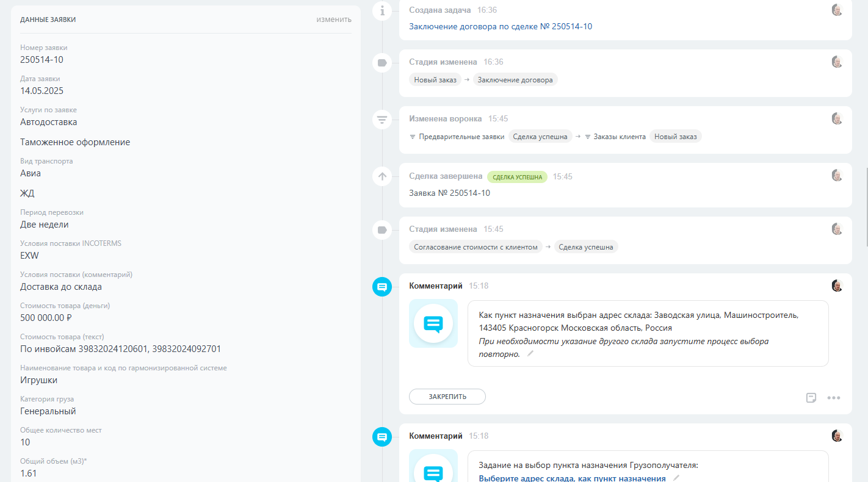Click the transport type value "Авиа"
The width and height of the screenshot is (868, 482).
point(31,173)
